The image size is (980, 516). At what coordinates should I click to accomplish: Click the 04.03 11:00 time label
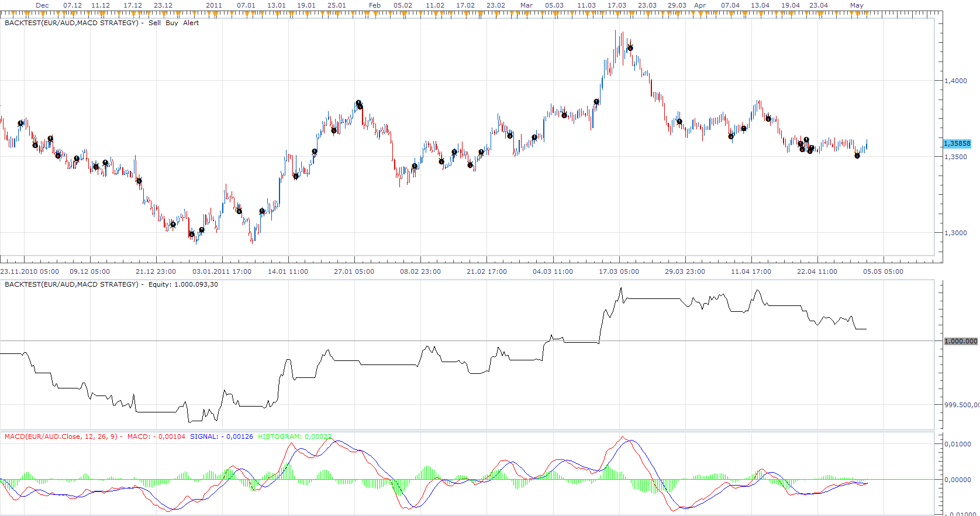(x=553, y=271)
